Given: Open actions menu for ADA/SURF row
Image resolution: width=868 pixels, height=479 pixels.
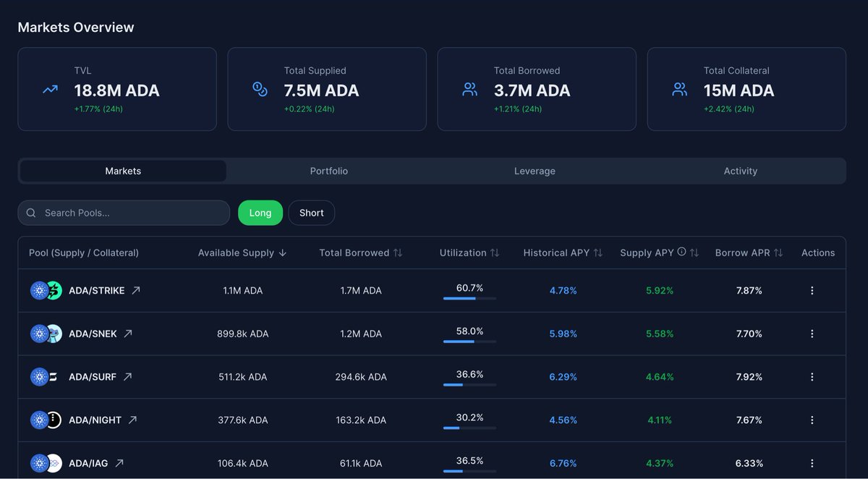Looking at the screenshot, I should (812, 377).
